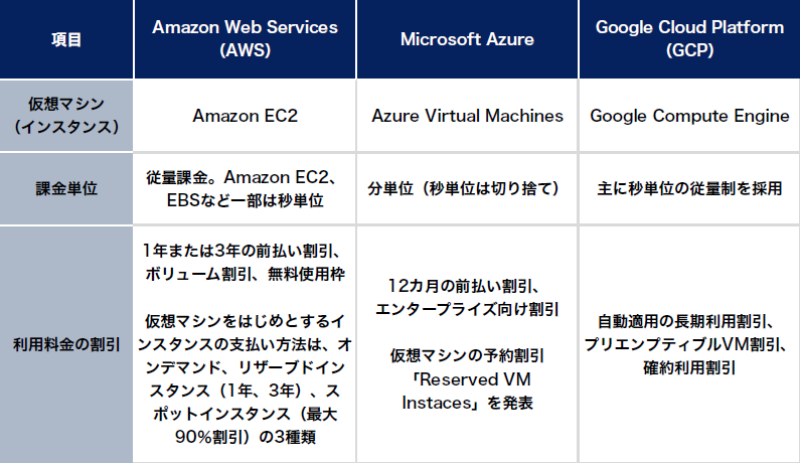Click the 「Reserved VM Instaces」を発表 text
Image resolution: width=800 pixels, height=463 pixels.
pos(466,391)
